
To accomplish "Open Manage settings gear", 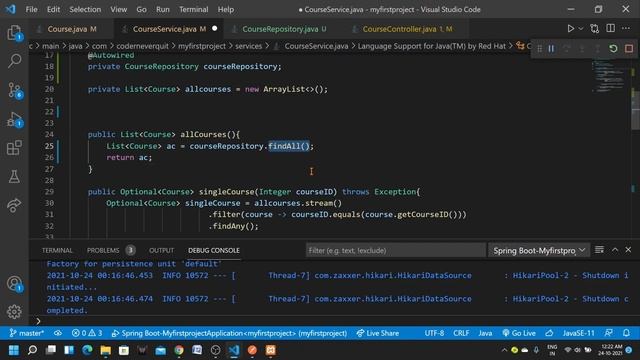I will point(14,312).
